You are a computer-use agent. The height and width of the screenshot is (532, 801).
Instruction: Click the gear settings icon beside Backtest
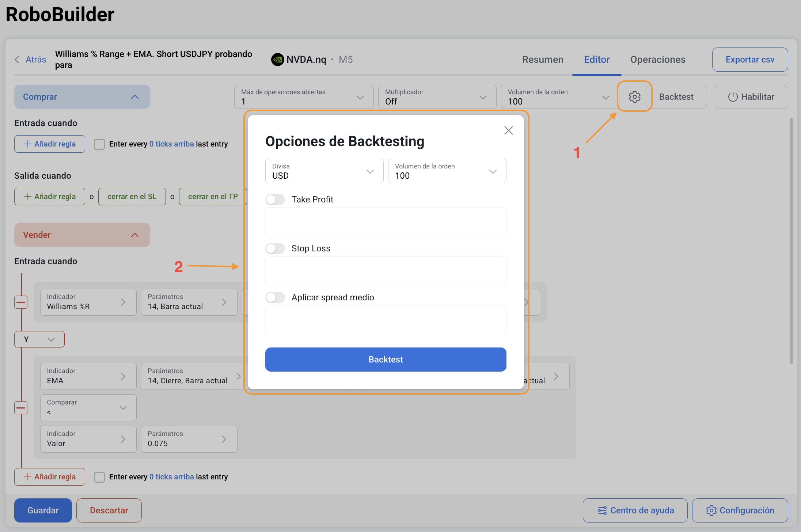(634, 97)
